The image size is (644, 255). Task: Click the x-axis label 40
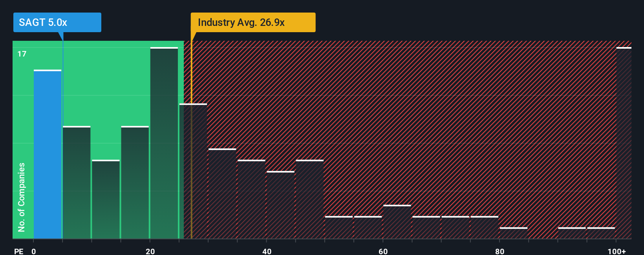pyautogui.click(x=267, y=251)
